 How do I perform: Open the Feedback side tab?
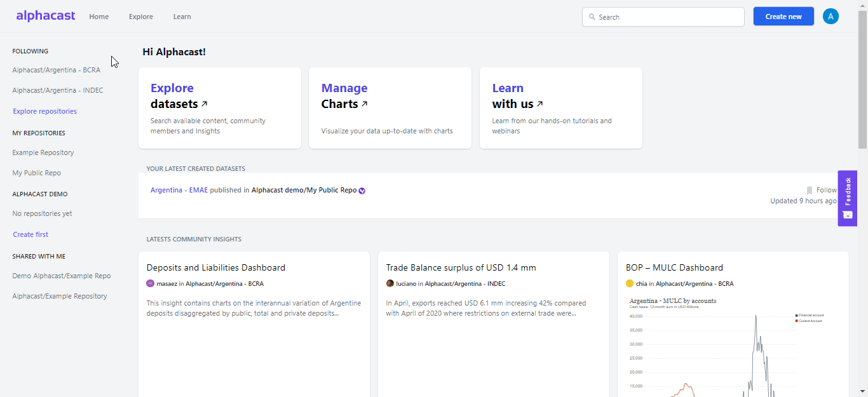click(x=848, y=198)
